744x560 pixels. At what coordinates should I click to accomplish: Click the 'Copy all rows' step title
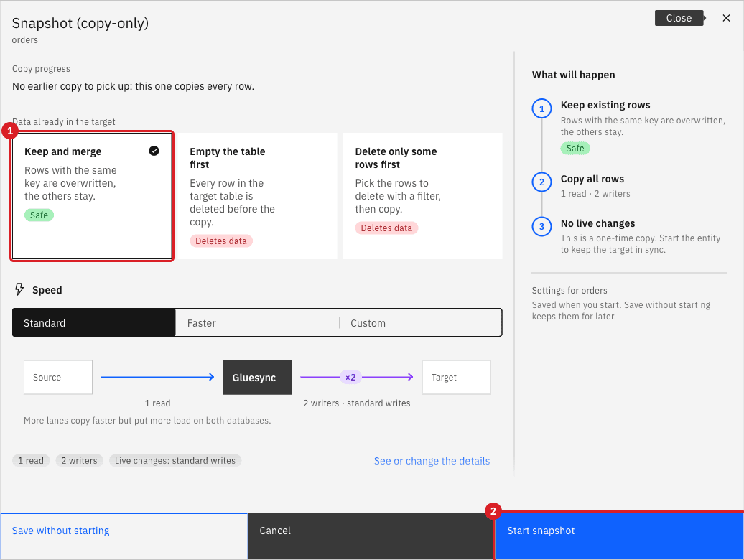pos(592,179)
